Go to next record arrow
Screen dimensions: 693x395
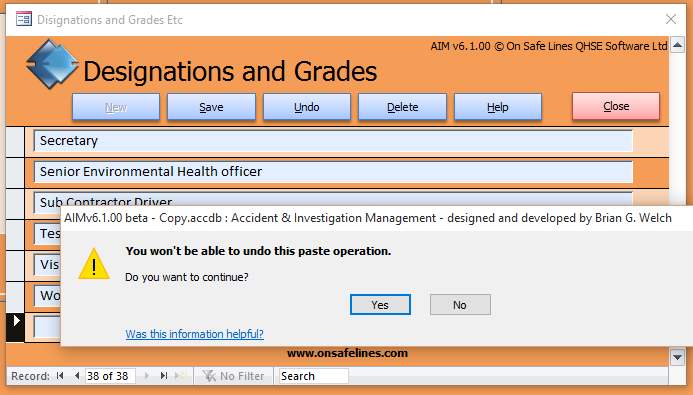click(147, 376)
